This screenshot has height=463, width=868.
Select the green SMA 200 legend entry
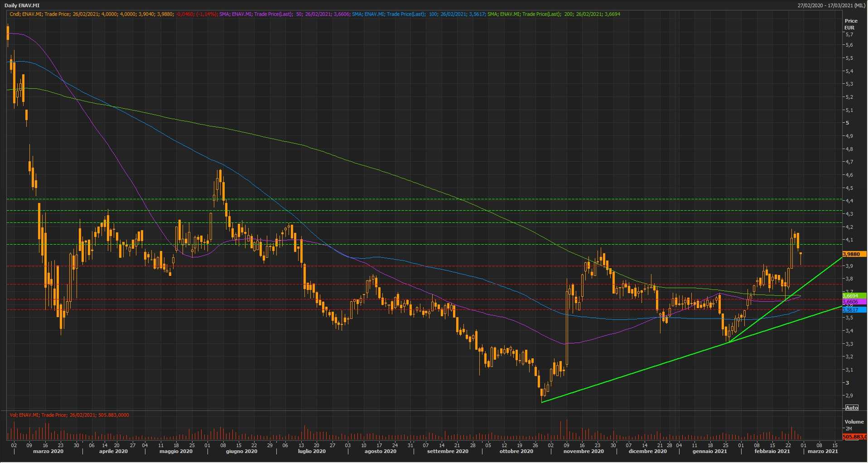[554, 14]
